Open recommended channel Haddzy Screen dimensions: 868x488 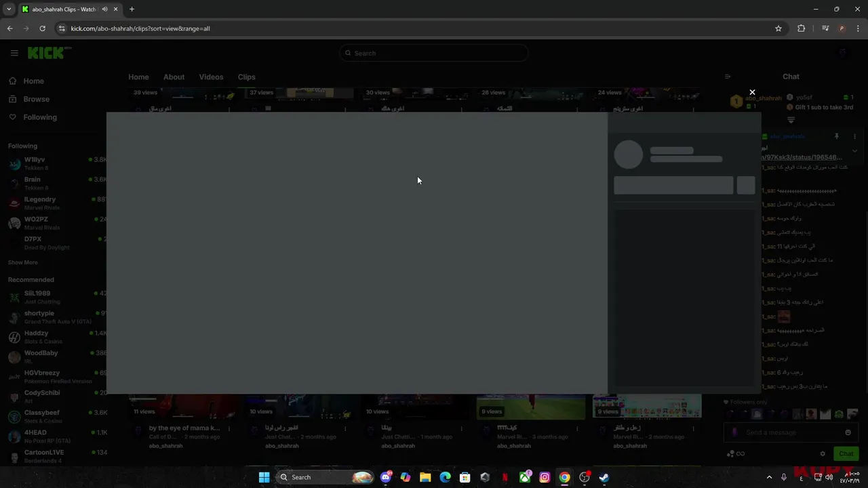57,337
